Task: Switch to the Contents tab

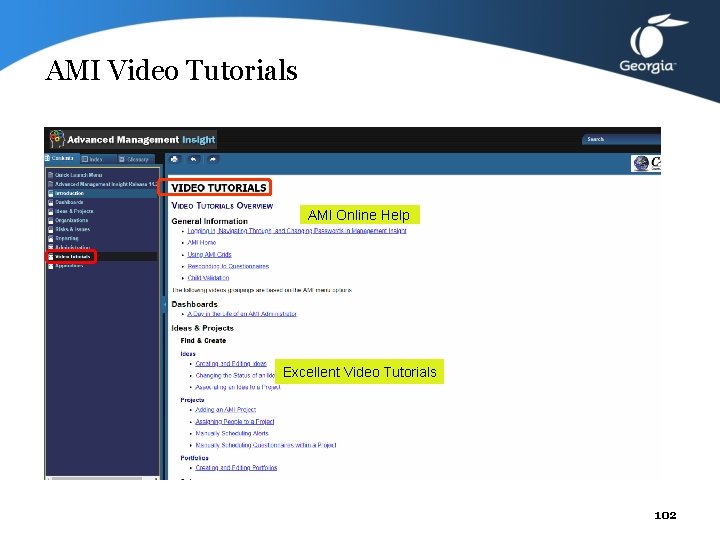Action: 62,158
